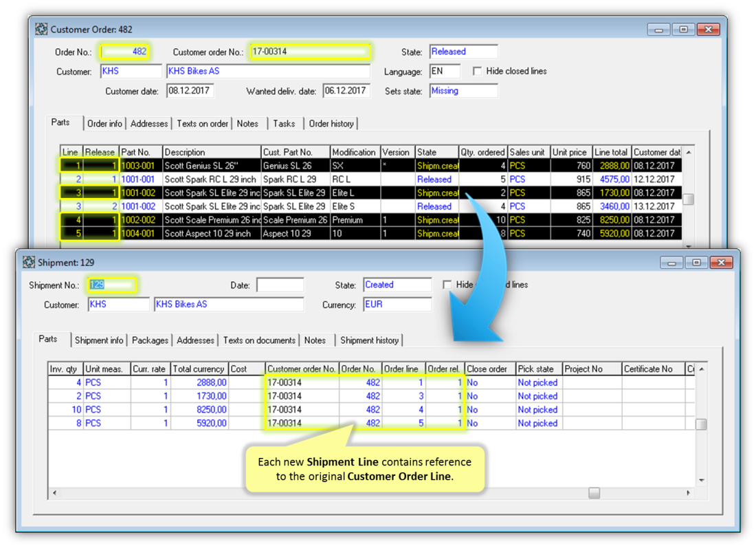Click the Description column header

coord(212,152)
